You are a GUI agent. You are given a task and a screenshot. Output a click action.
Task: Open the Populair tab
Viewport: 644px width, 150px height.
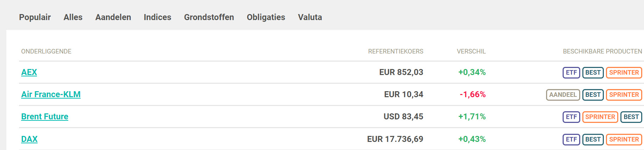tap(35, 17)
